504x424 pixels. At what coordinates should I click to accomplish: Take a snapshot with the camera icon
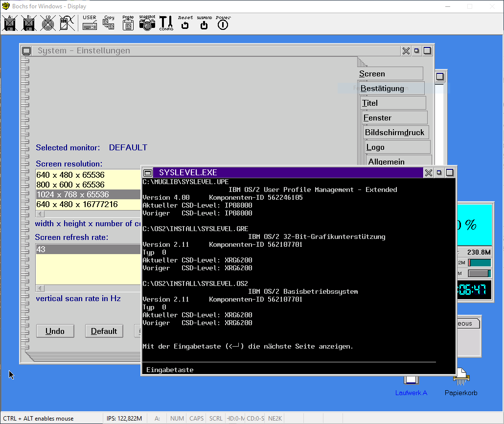[x=147, y=23]
